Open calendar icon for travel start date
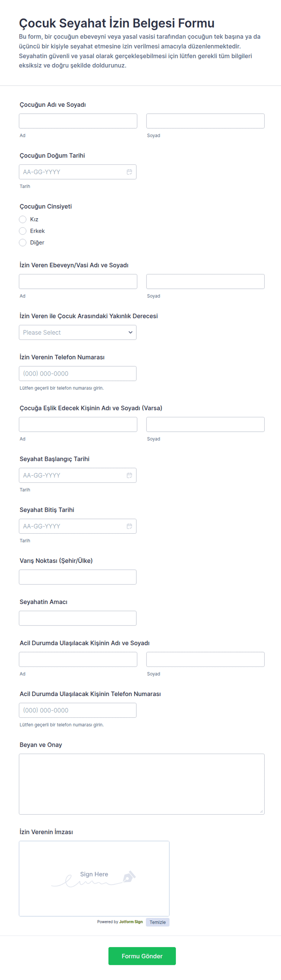The width and height of the screenshot is (281, 980). point(129,475)
